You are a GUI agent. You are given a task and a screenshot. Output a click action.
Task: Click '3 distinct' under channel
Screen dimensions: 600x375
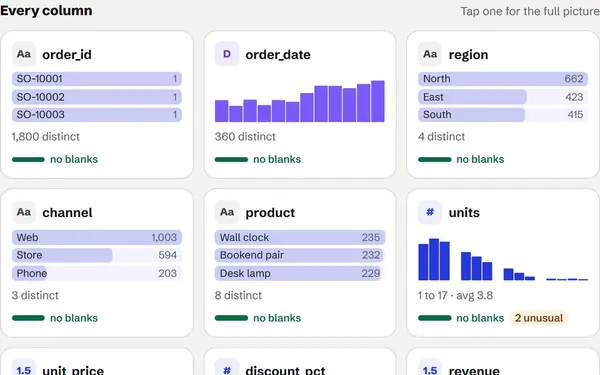[x=35, y=295]
